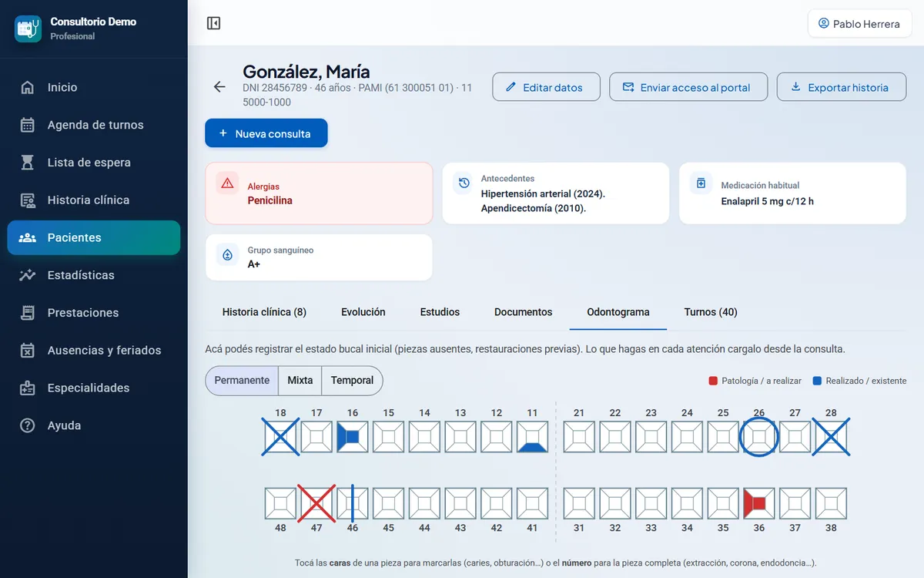Open Lista de espera
Image resolution: width=924 pixels, height=578 pixels.
[94, 163]
